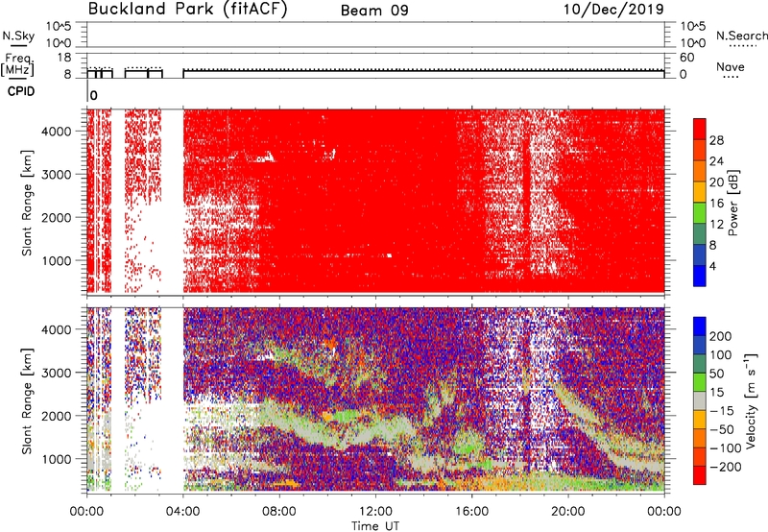Click the grey velocity colorbar segment
This screenshot has height=532, width=768.
(x=700, y=400)
